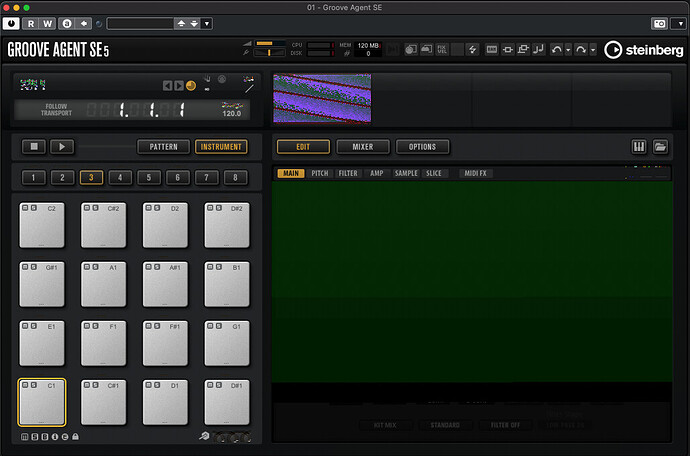Click the lightning bolt icon in header
This screenshot has width=690, height=456.
(473, 49)
